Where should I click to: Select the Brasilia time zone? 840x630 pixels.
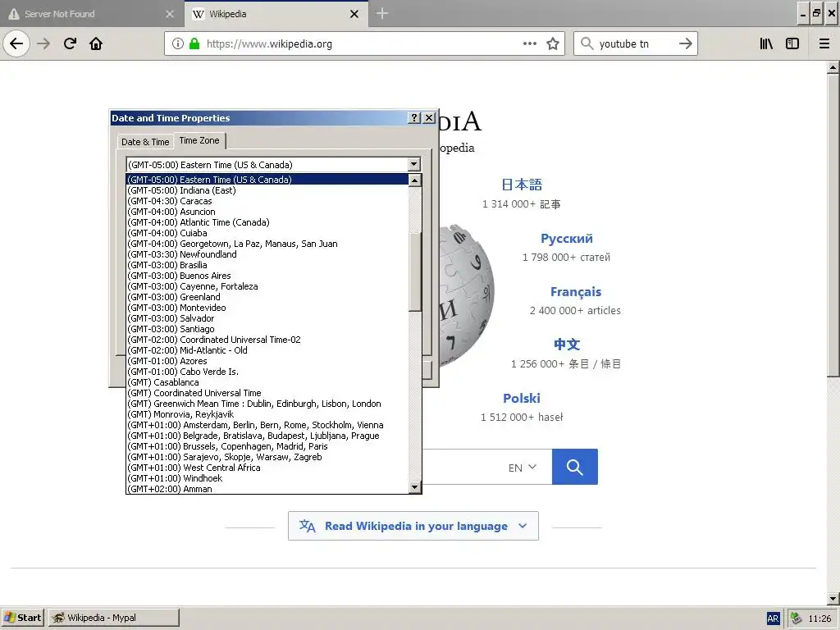267,265
